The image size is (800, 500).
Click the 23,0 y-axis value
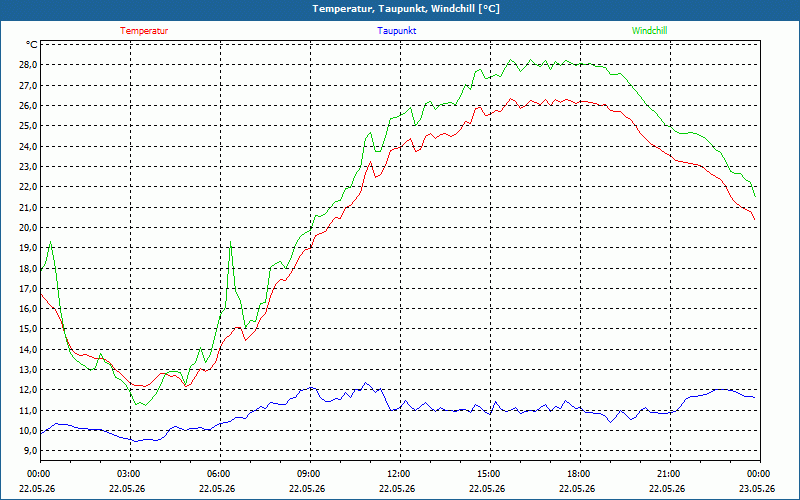29,167
